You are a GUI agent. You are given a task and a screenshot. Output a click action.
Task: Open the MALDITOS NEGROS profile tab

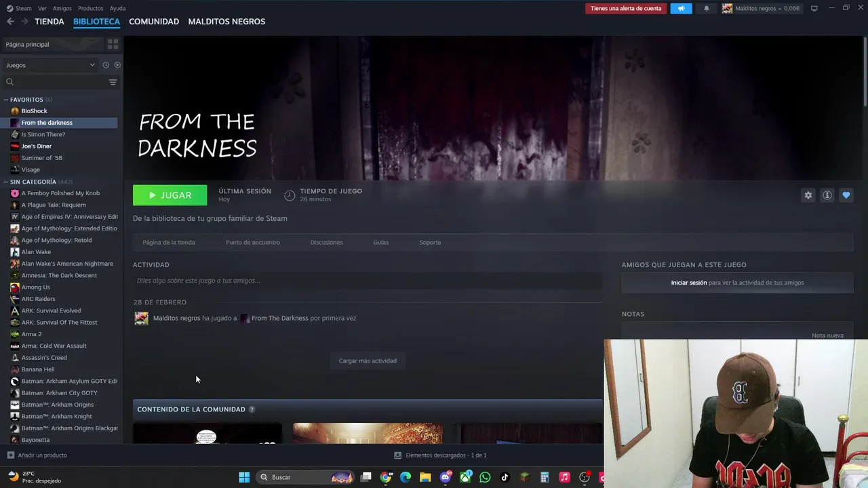[x=226, y=22]
